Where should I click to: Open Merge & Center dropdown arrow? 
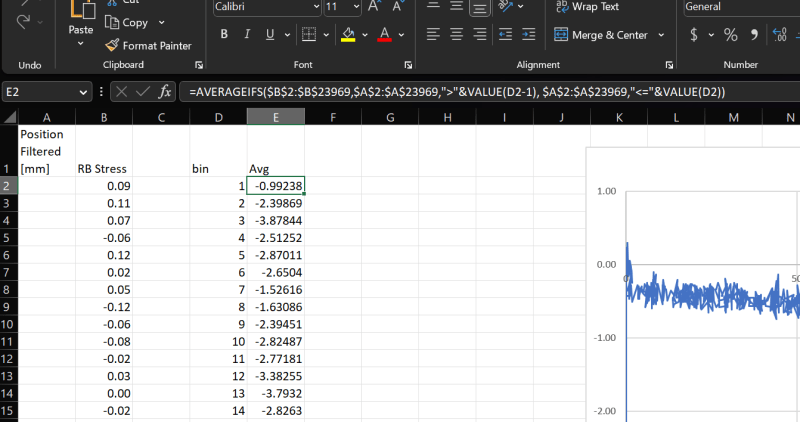click(661, 35)
